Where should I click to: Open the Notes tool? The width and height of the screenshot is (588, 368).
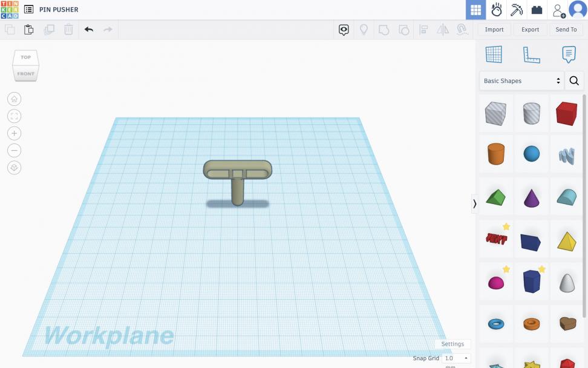pos(569,54)
